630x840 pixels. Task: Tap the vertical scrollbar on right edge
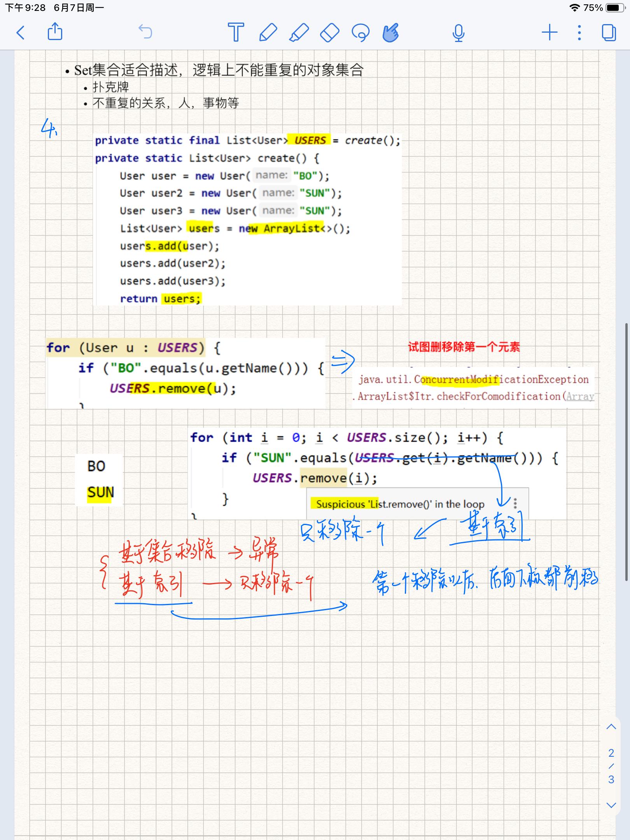(626, 451)
